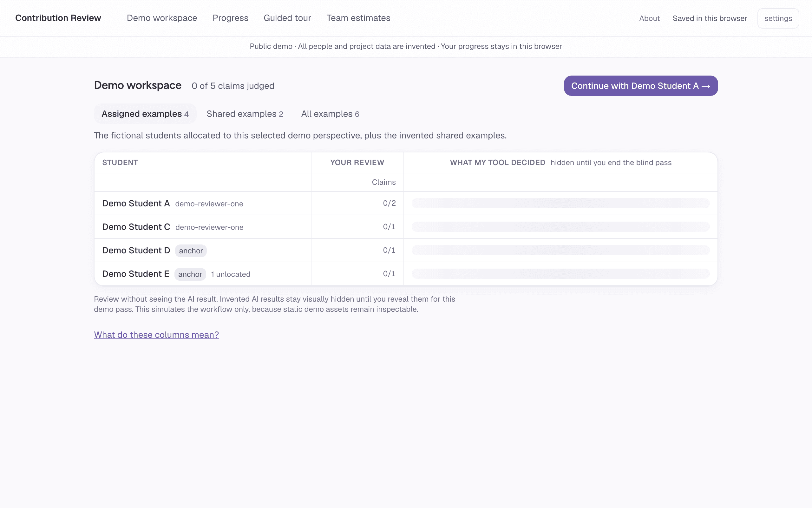Image resolution: width=812 pixels, height=508 pixels.
Task: Open the 'What do these columns mean?' link
Action: [x=156, y=335]
